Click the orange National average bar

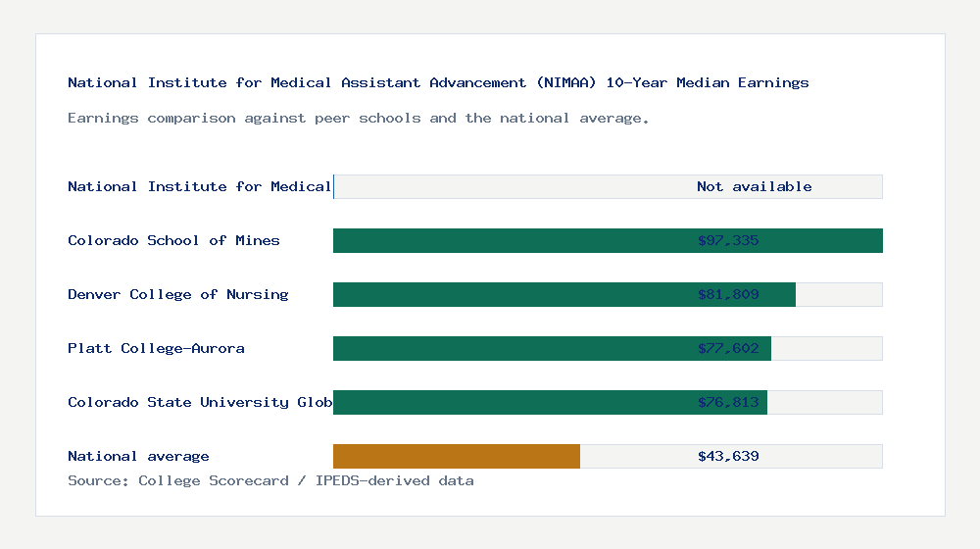point(457,457)
